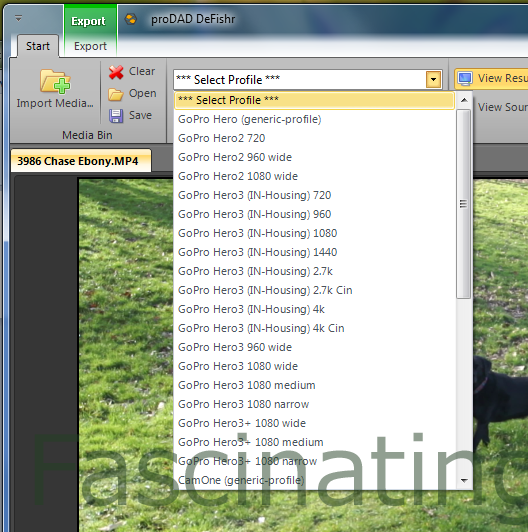Click the Save floppy disk icon
Viewport: 528px width, 532px height.
[x=116, y=116]
